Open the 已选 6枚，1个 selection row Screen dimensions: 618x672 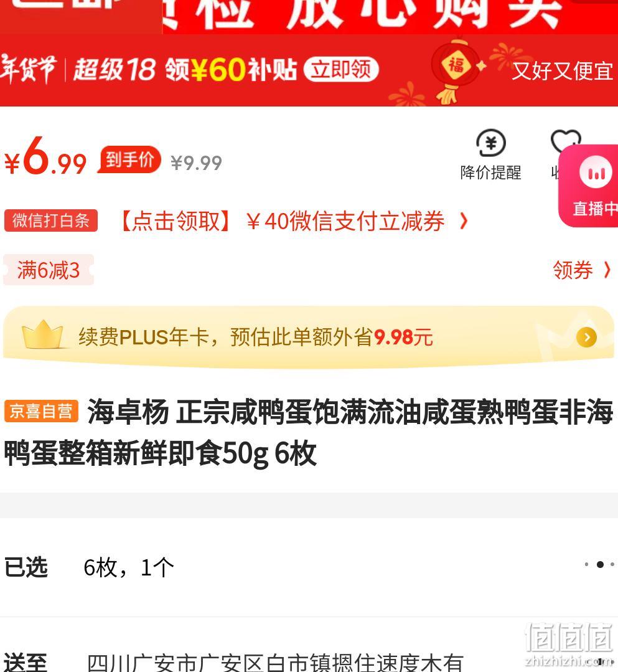click(309, 567)
